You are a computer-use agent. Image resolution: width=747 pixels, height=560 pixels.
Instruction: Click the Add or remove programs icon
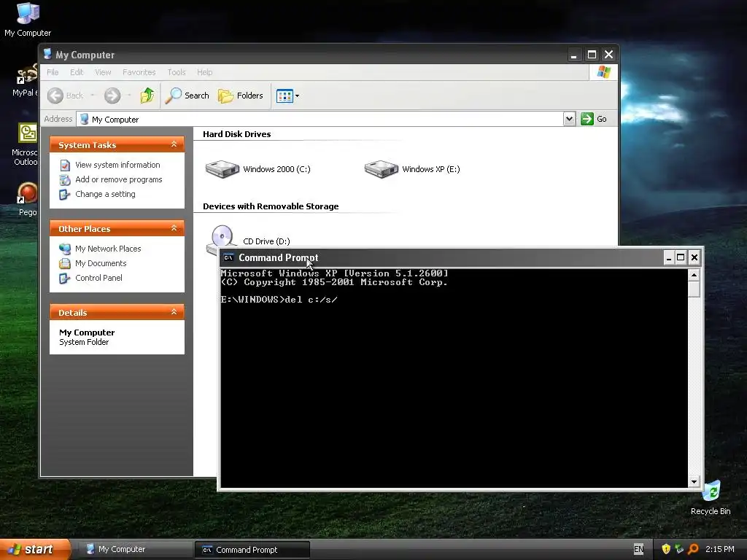pos(65,180)
